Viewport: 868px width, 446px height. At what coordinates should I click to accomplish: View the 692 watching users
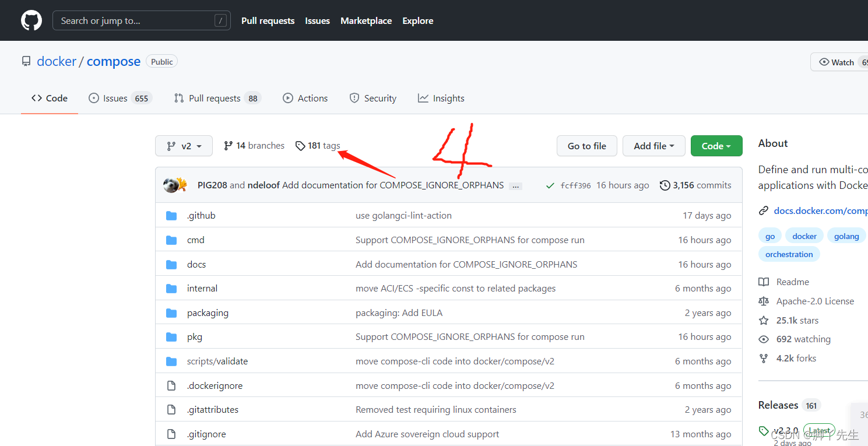pos(795,339)
